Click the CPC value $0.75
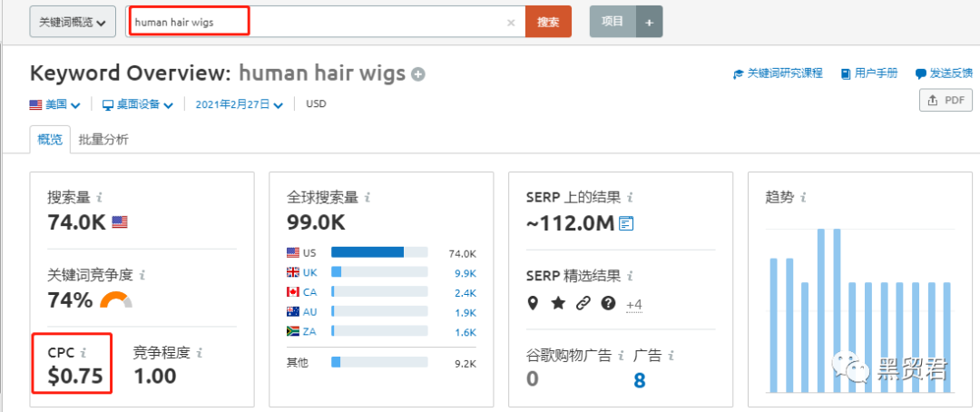980x412 pixels. tap(75, 377)
